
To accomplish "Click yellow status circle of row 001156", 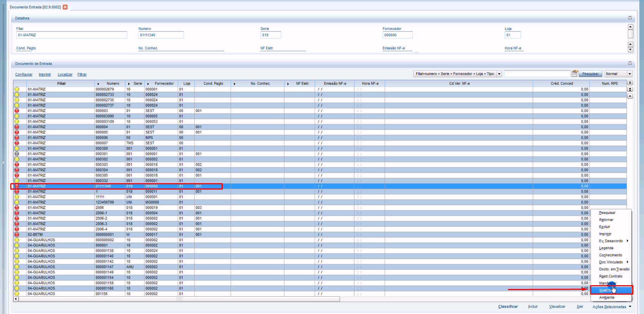I will [17, 294].
